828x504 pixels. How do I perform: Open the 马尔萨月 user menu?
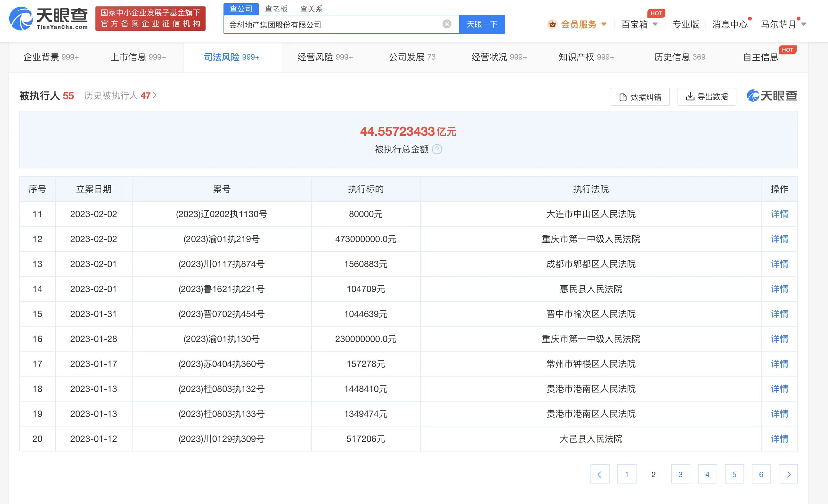pos(783,24)
